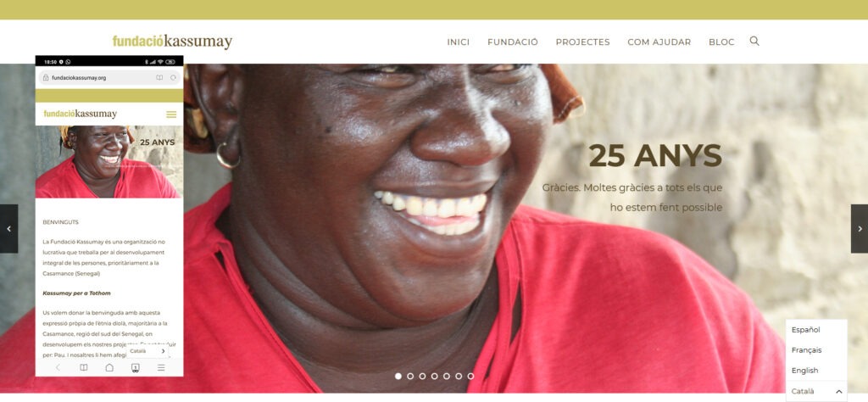868x402 pixels.
Task: Tap the mobile browser home icon
Action: pos(109,367)
